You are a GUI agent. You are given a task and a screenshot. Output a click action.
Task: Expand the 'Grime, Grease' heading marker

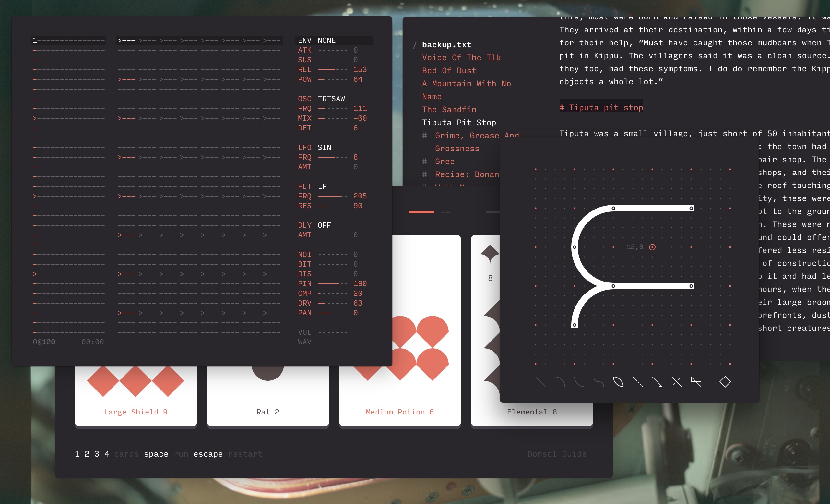[x=424, y=136]
